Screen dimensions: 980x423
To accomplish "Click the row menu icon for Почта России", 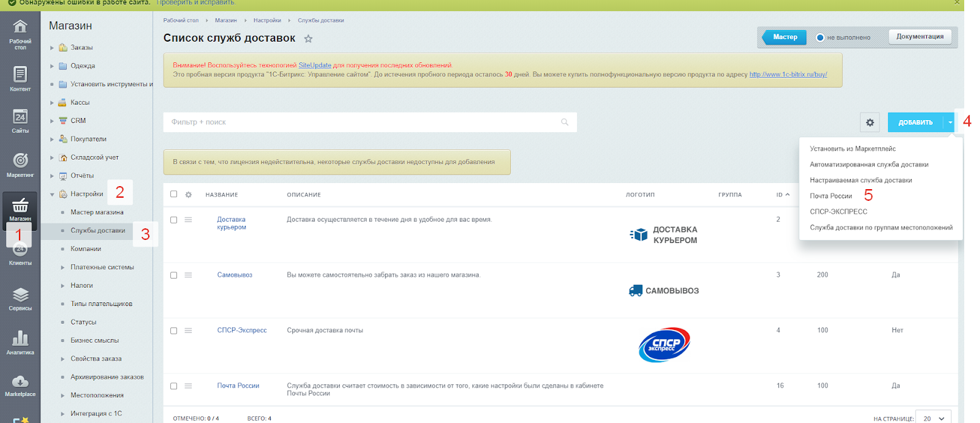I will tap(189, 386).
